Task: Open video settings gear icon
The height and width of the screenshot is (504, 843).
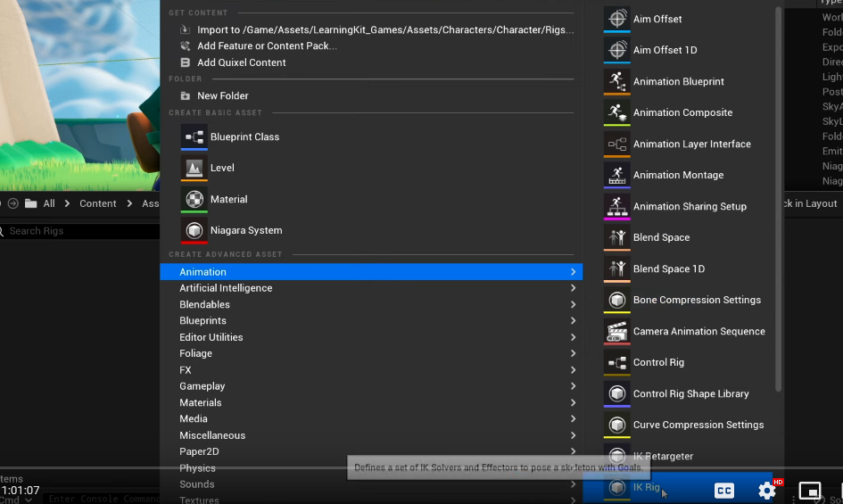Action: pos(766,490)
